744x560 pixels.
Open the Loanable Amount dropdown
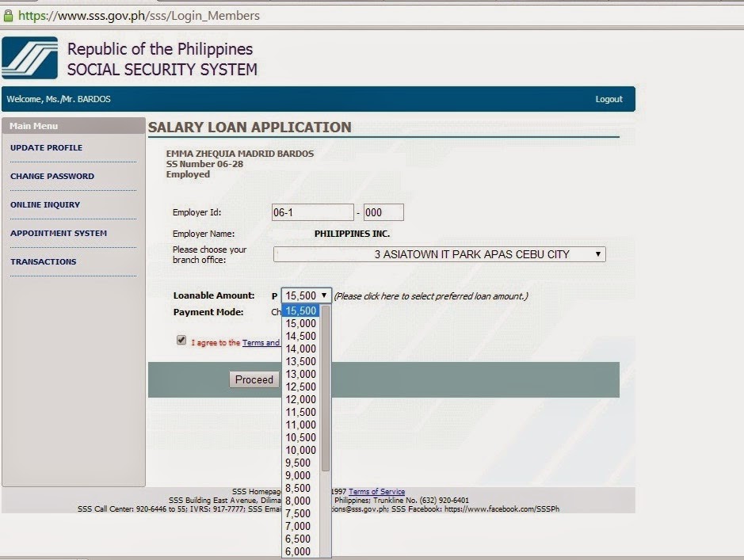tap(307, 296)
